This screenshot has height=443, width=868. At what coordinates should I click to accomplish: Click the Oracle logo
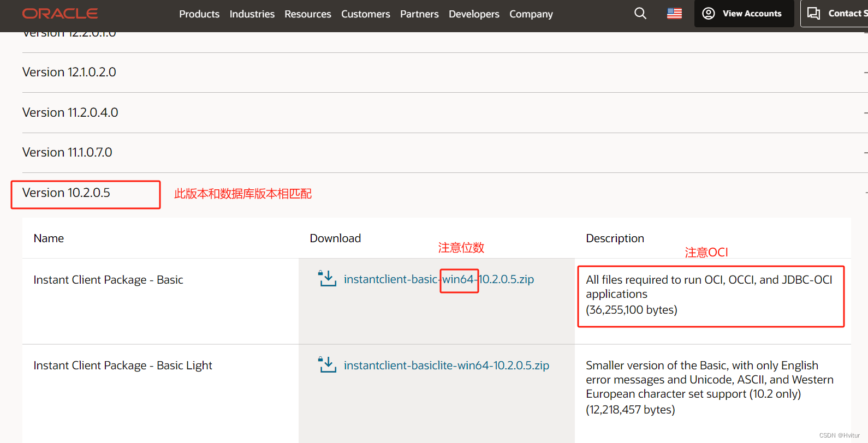pos(60,14)
